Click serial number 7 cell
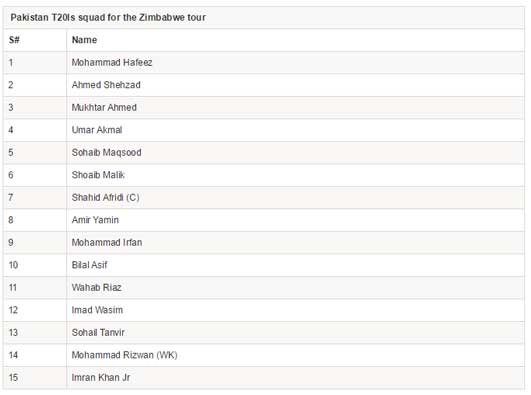 35,198
